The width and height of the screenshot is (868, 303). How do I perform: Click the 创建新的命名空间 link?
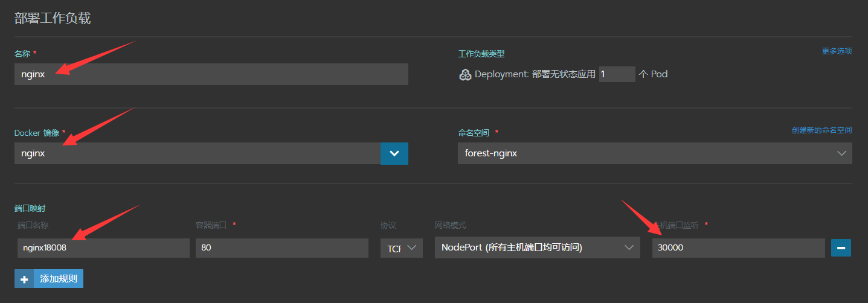tap(821, 130)
